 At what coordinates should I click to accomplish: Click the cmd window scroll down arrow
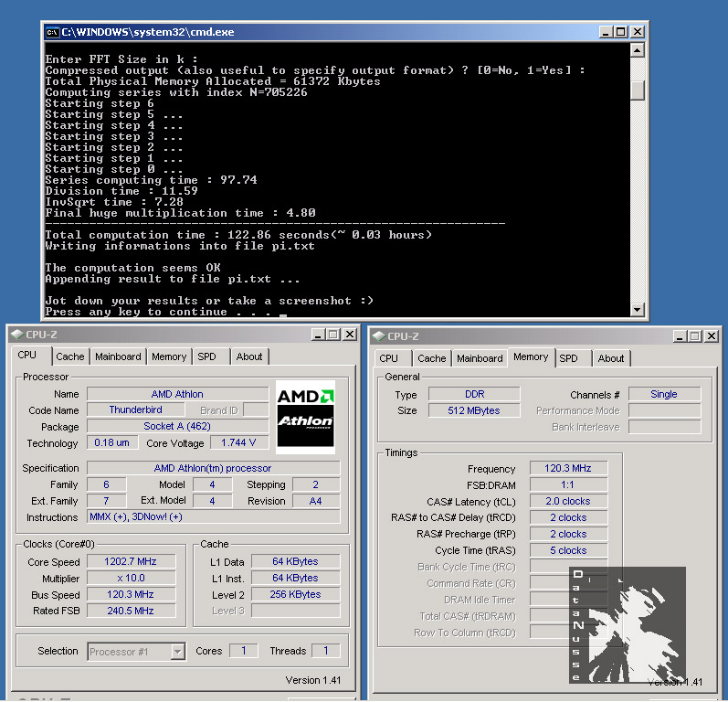click(638, 310)
